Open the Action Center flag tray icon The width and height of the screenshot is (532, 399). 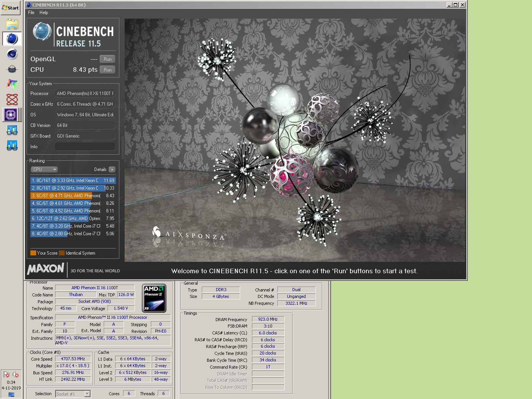point(6,375)
